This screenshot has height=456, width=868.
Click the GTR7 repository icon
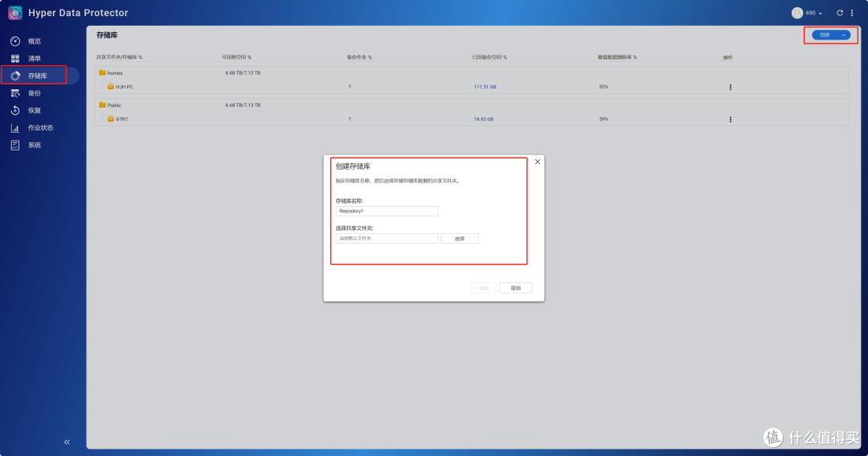111,118
